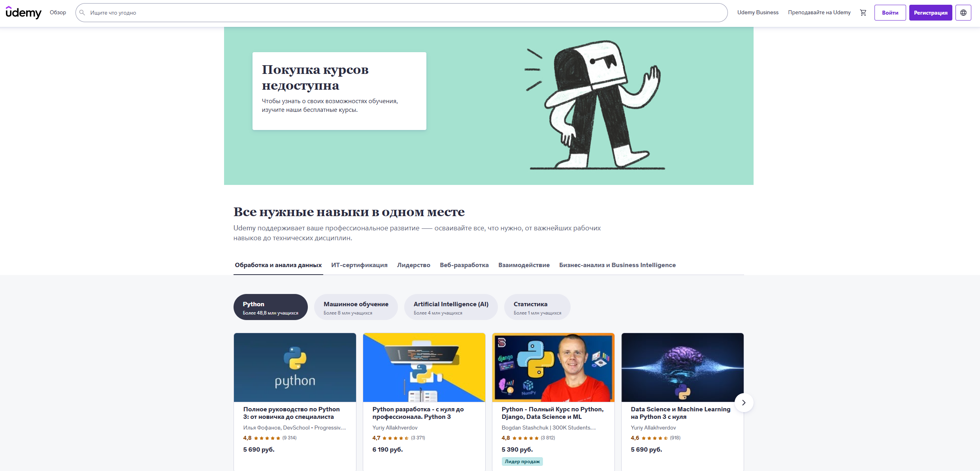Select the Обработка и анализ данных tab
Viewport: 980px width, 471px height.
278,265
